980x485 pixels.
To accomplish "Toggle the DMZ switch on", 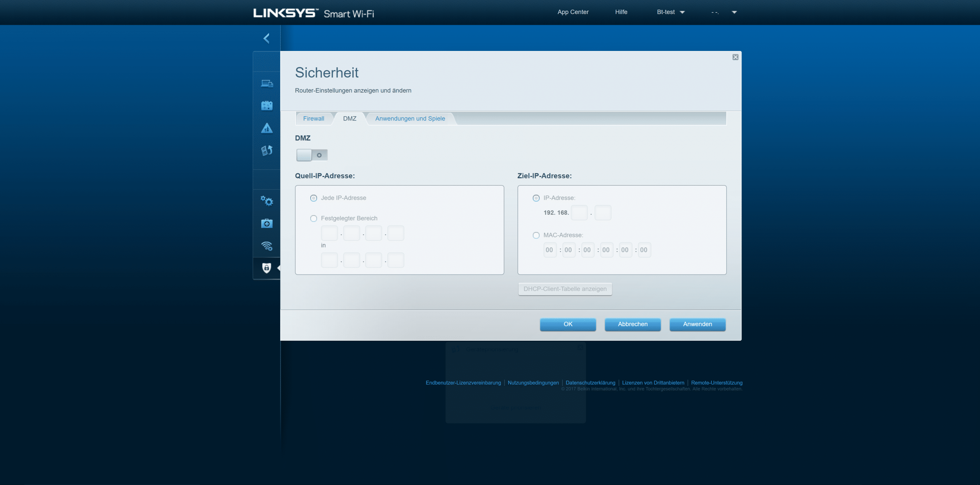I will point(312,155).
